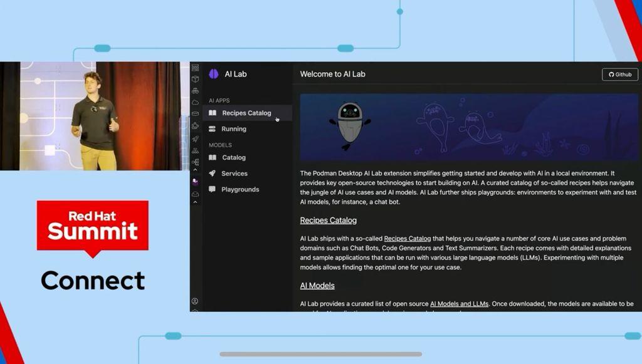Click the purple brain AI Lab logo

coord(214,74)
